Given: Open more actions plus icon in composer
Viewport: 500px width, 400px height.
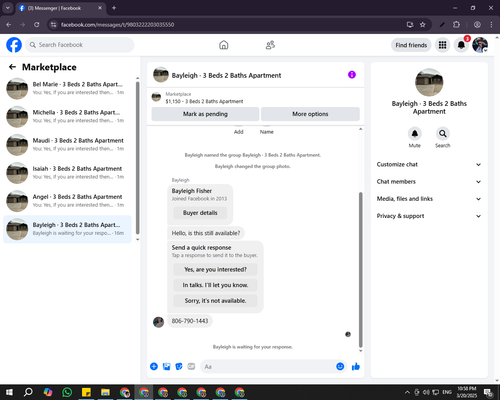Looking at the screenshot, I should click(x=154, y=367).
